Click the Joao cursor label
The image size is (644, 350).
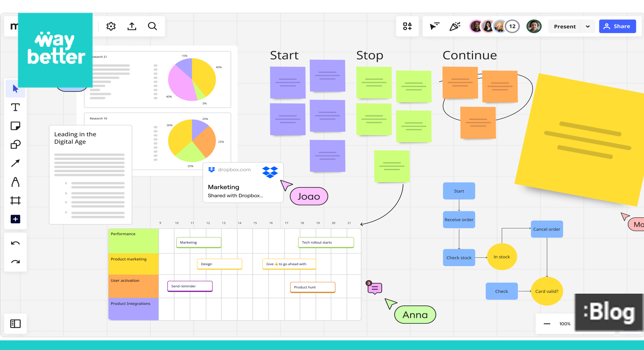click(x=309, y=196)
